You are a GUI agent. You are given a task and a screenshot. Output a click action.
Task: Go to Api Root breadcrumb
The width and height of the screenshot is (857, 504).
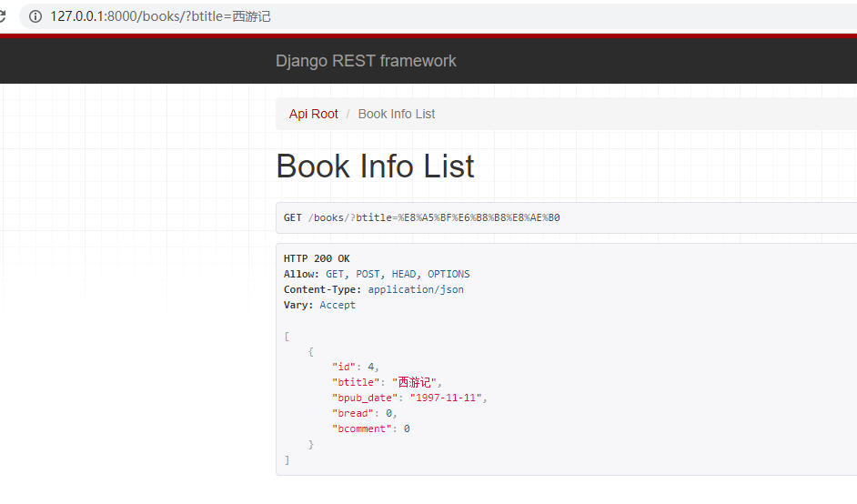[x=313, y=114]
